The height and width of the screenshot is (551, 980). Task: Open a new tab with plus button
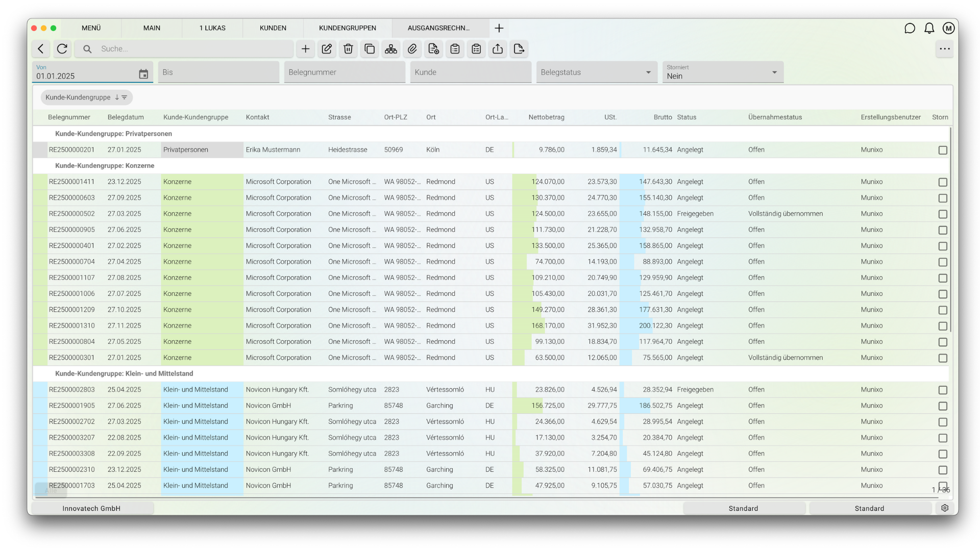coord(499,28)
